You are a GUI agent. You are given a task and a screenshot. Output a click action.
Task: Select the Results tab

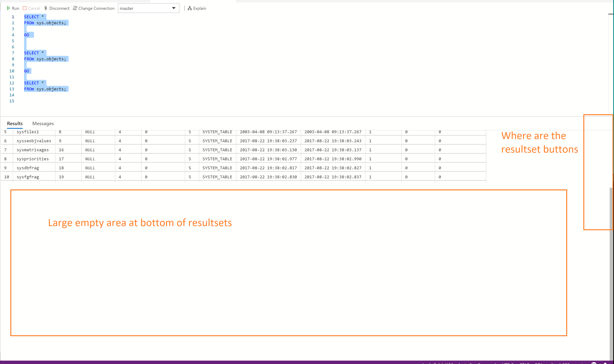pyautogui.click(x=14, y=123)
